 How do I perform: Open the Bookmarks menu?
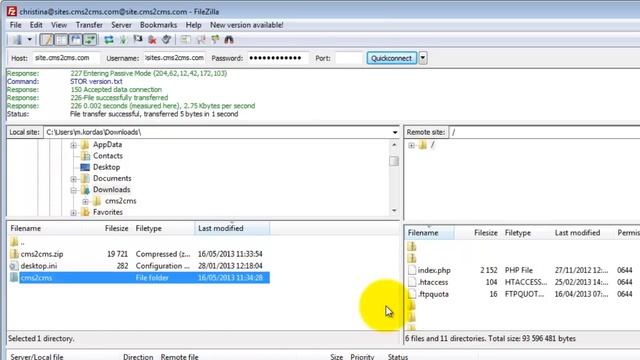pos(158,25)
